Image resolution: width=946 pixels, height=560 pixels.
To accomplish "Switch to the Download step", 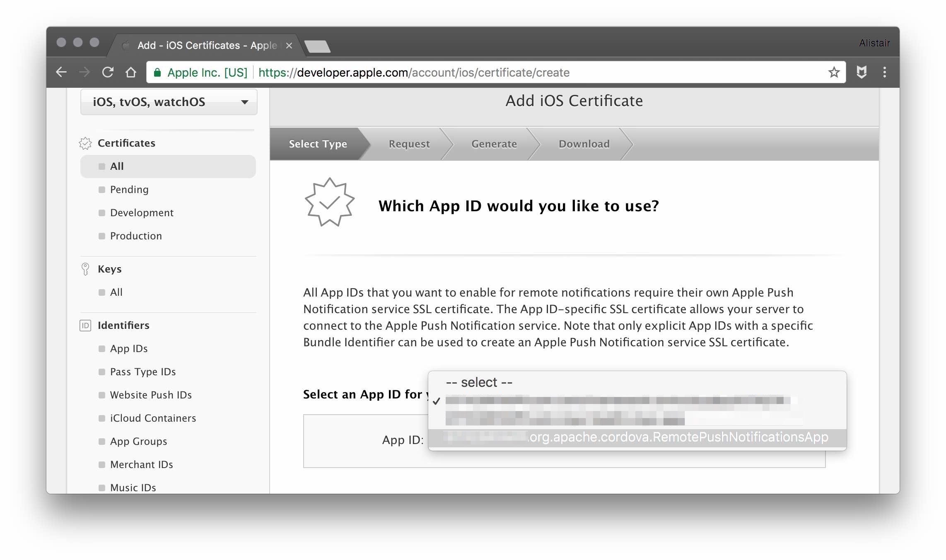I will (584, 144).
